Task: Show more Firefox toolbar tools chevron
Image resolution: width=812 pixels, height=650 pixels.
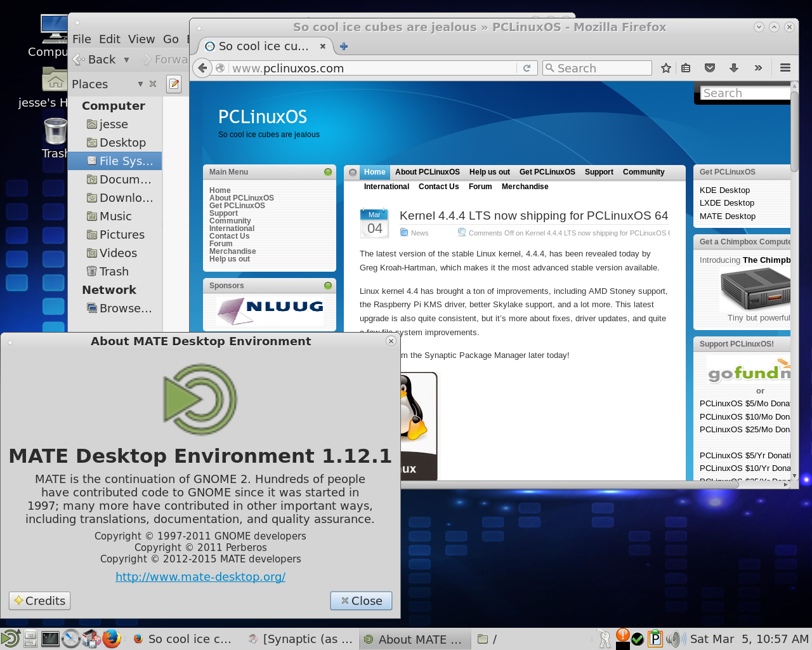Action: [758, 68]
